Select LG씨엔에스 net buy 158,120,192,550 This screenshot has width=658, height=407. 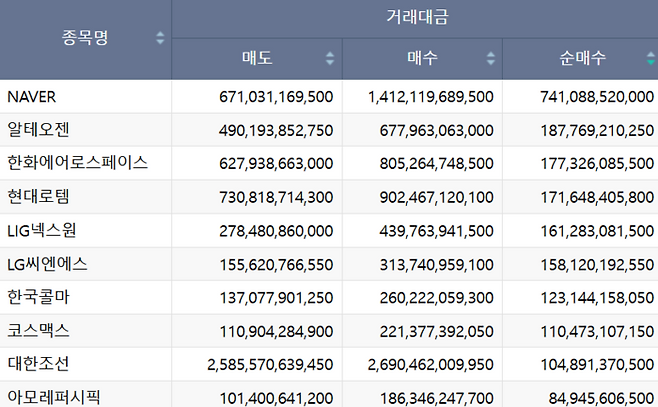[x=597, y=265]
